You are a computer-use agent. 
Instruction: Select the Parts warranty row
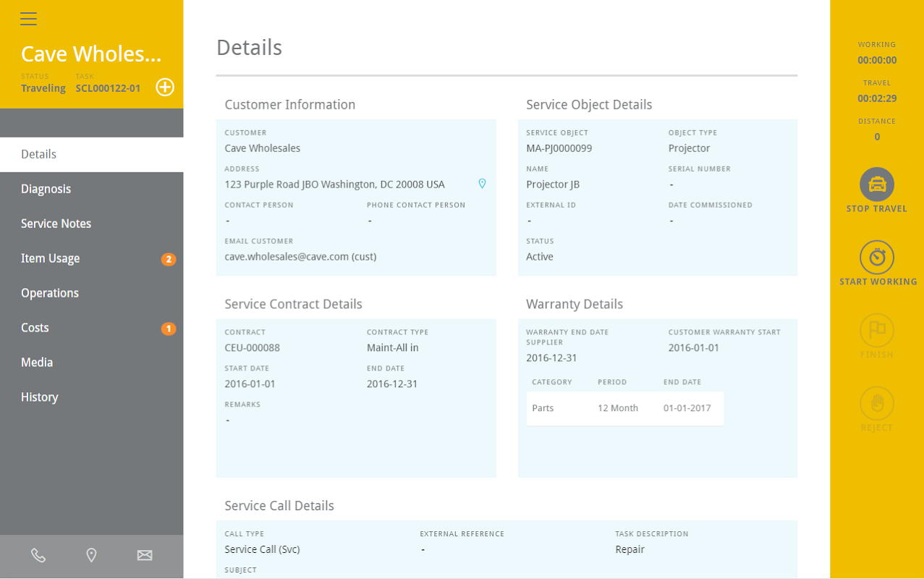click(x=624, y=408)
